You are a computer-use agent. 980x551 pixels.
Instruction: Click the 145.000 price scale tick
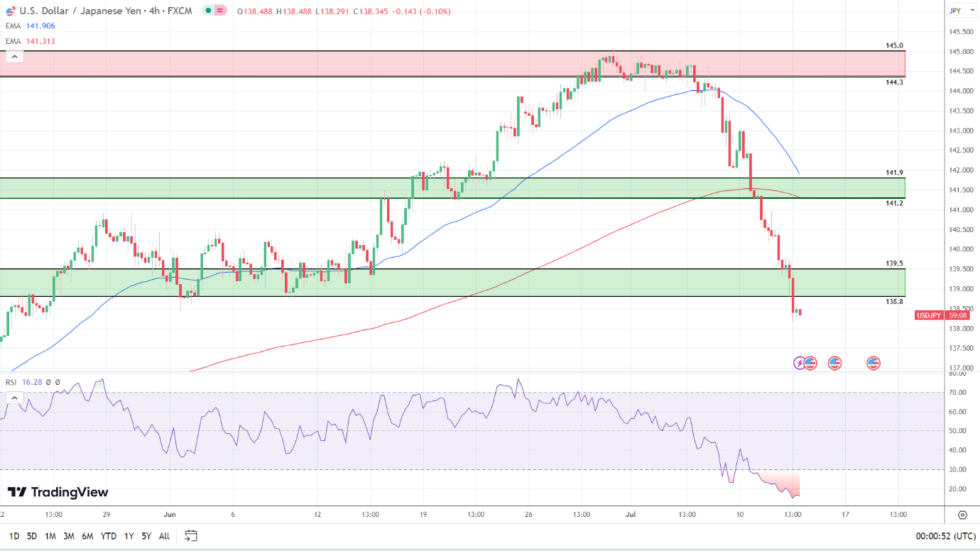[x=960, y=52]
